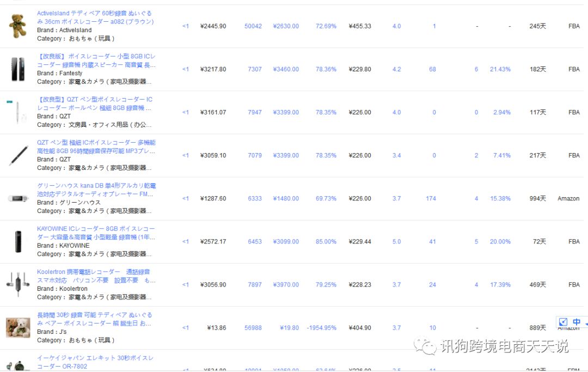Screen dimensions: 588x372
Task: Click rank value 6453 in KAYOWINE row
Action: [x=255, y=242]
